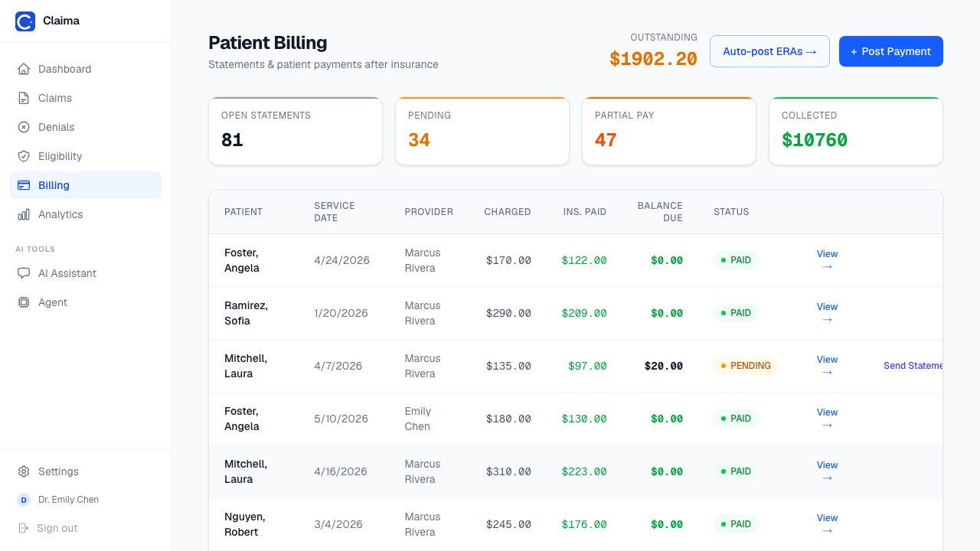Click the Analytics bar chart icon
This screenshot has width=980, height=551.
click(x=24, y=214)
